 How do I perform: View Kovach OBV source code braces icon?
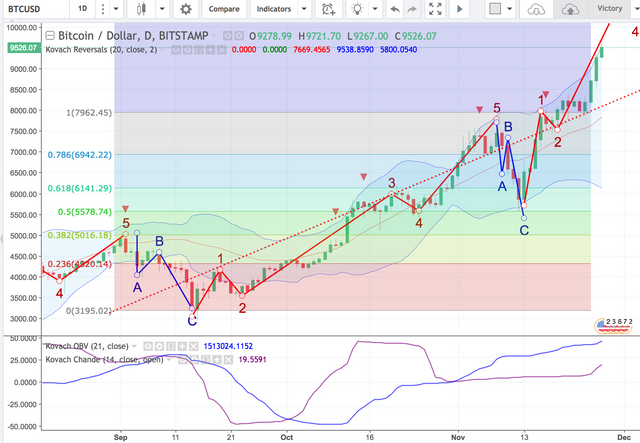(x=171, y=346)
